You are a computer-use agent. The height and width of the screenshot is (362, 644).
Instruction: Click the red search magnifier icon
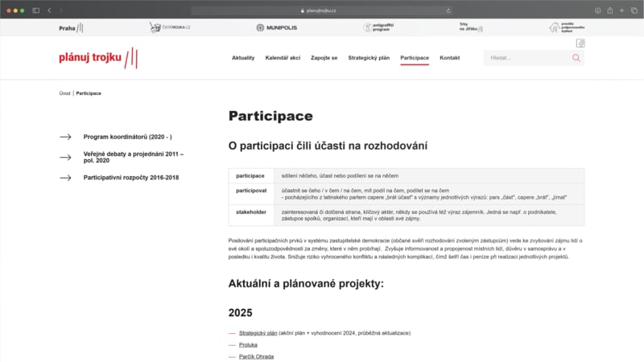pyautogui.click(x=576, y=58)
